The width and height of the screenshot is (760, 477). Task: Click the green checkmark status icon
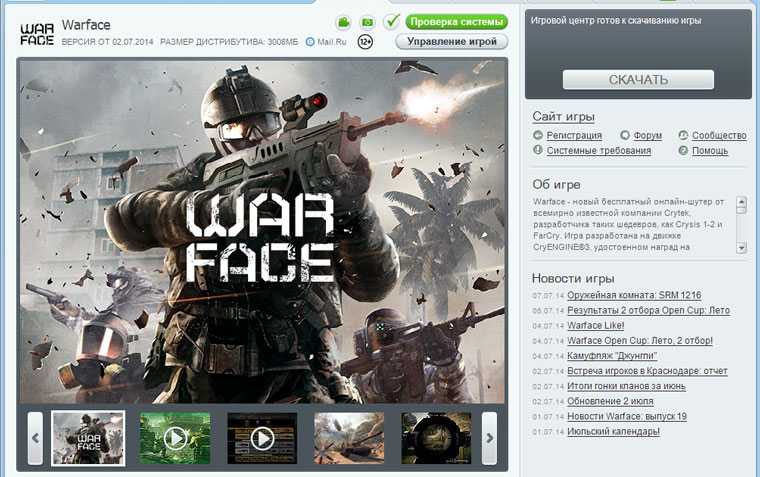point(391,21)
